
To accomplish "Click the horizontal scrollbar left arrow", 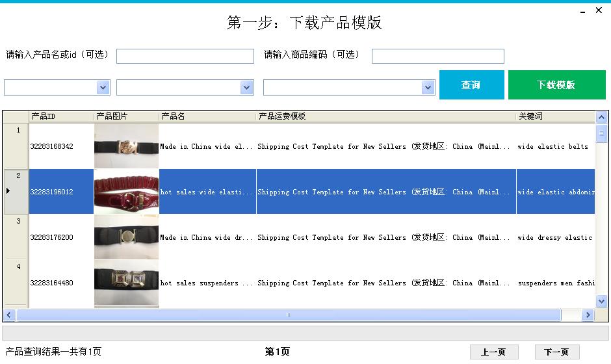I will click(x=9, y=315).
